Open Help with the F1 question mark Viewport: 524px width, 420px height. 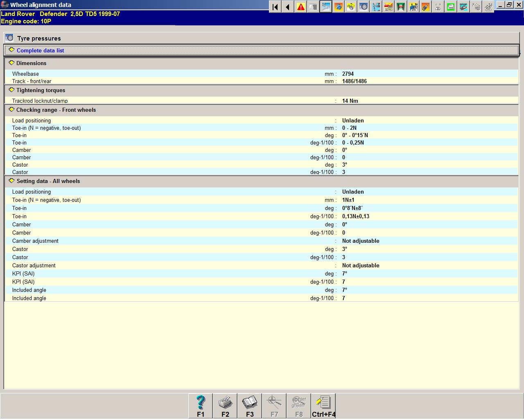[201, 406]
